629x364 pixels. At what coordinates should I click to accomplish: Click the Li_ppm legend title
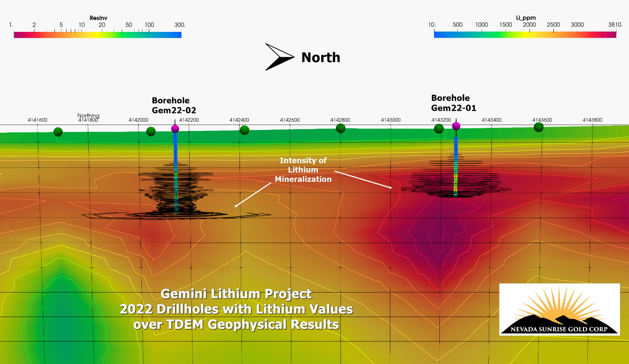[526, 18]
